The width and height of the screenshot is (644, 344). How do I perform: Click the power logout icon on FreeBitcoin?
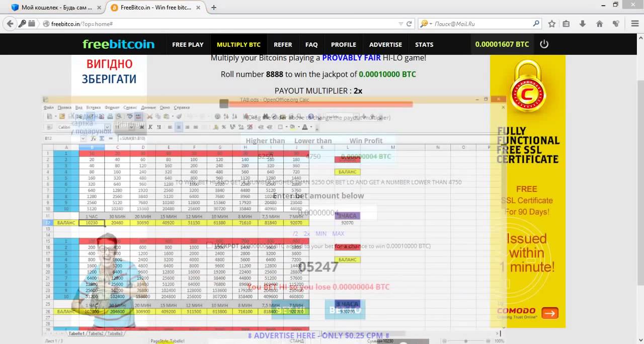[x=544, y=44]
